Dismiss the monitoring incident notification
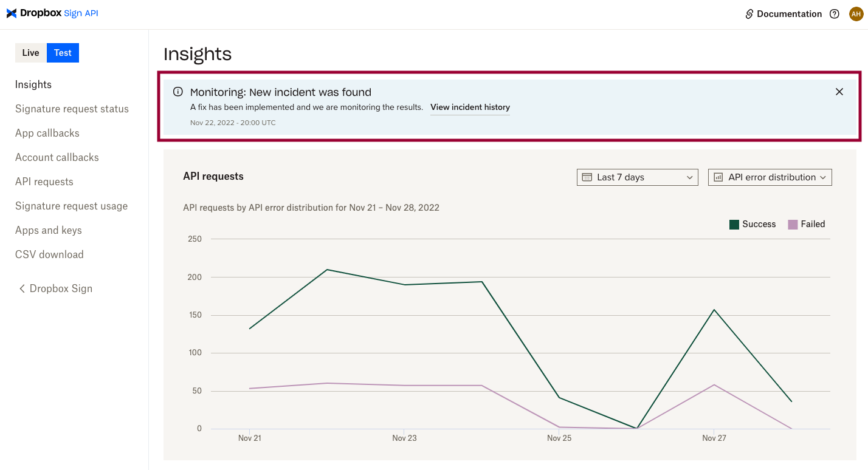Viewport: 868px width, 470px height. [839, 92]
